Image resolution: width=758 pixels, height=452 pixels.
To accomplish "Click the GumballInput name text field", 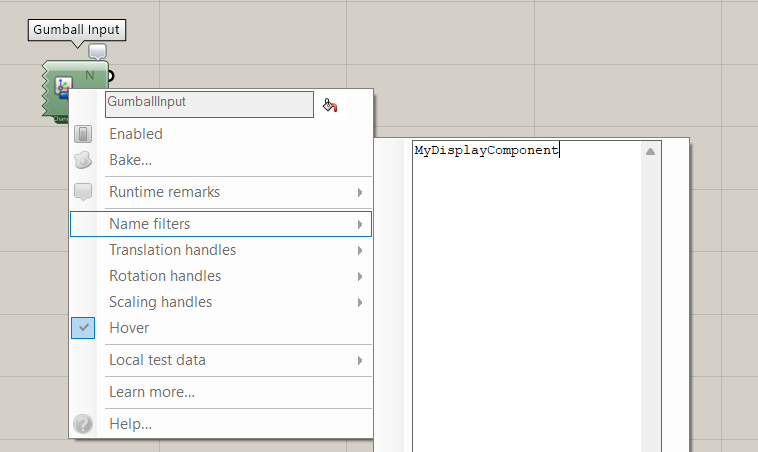I will [x=209, y=103].
